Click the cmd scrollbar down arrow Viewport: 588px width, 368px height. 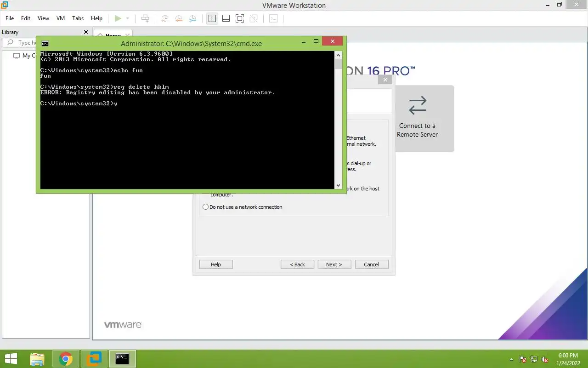[338, 185]
